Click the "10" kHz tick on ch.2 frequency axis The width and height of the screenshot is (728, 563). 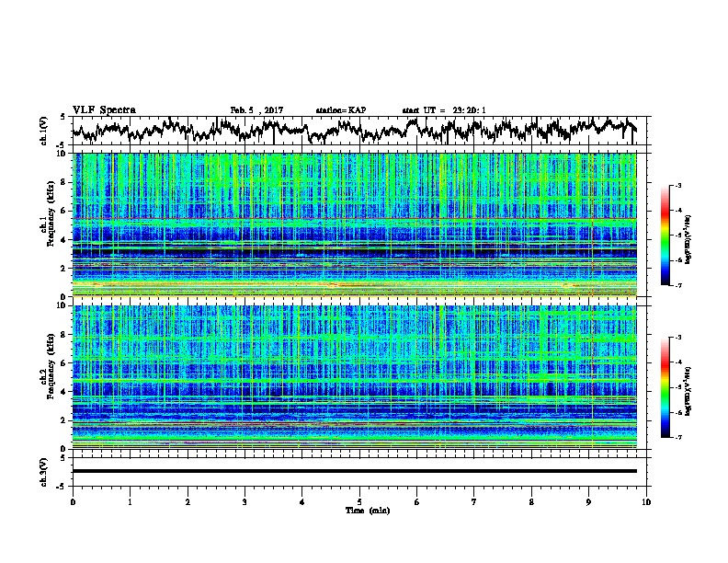coord(62,305)
